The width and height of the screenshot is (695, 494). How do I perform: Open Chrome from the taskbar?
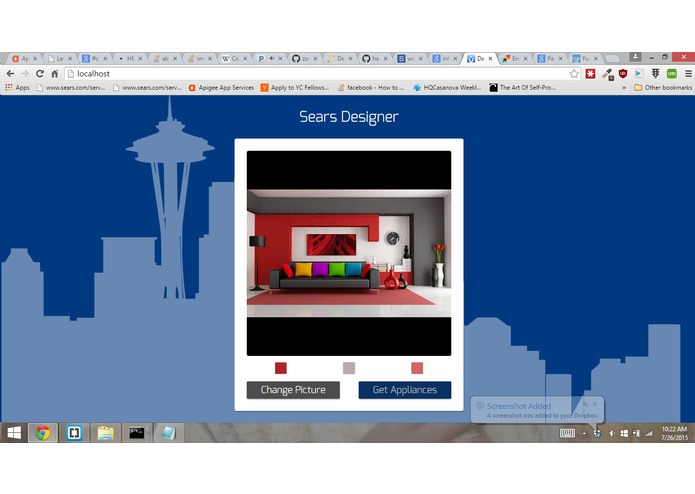(43, 433)
